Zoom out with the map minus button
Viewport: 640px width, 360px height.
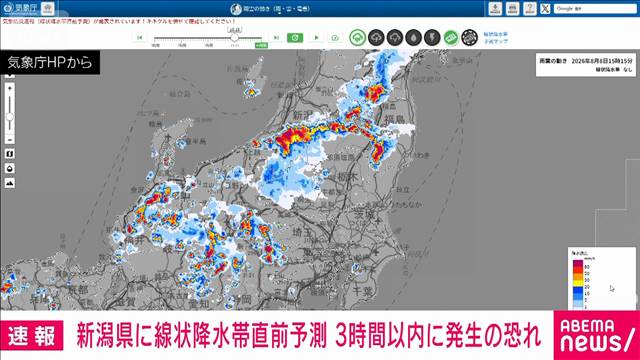coord(10,140)
